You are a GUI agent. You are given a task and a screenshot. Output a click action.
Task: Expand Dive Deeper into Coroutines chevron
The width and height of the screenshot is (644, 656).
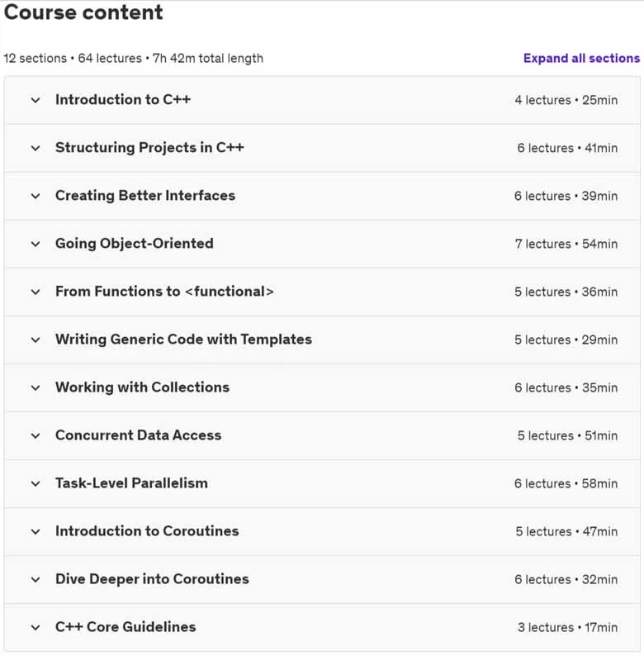coord(36,579)
